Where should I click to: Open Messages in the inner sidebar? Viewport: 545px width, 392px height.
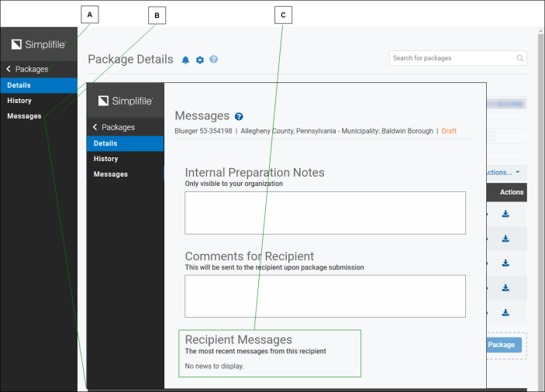[x=111, y=174]
